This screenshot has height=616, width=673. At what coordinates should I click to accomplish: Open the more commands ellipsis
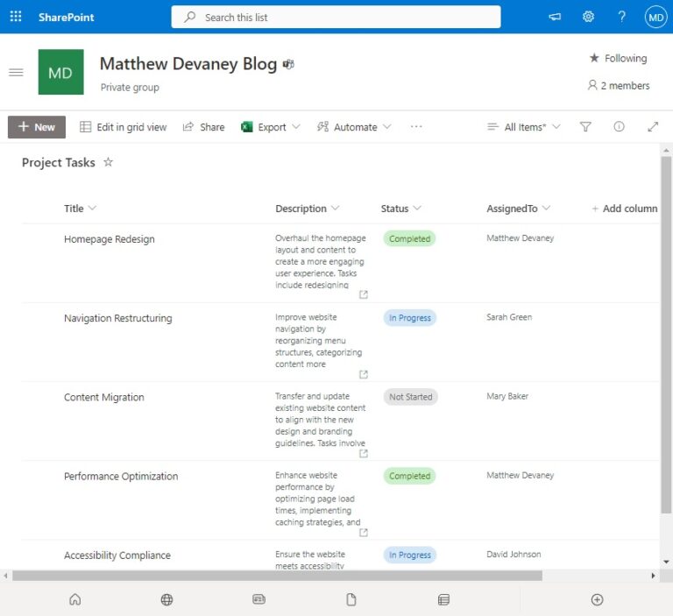(416, 127)
